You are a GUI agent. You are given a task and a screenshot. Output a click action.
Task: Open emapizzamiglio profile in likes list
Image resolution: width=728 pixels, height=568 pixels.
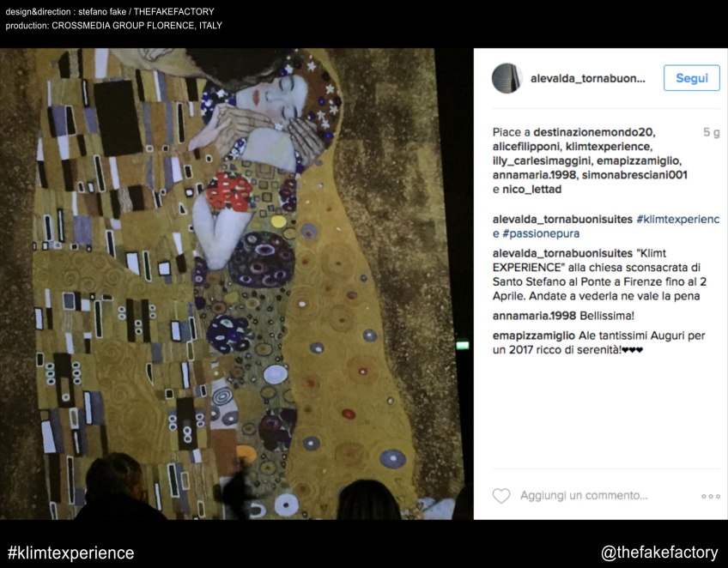[x=638, y=161]
